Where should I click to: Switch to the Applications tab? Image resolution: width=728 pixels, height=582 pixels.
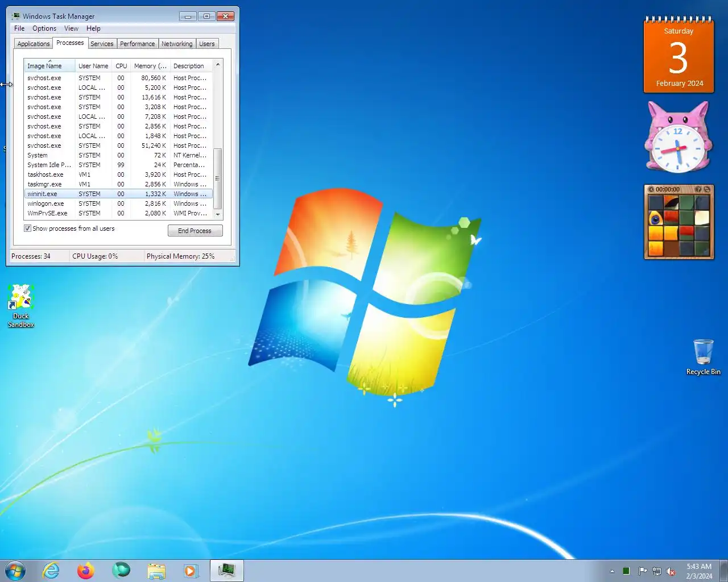click(34, 44)
